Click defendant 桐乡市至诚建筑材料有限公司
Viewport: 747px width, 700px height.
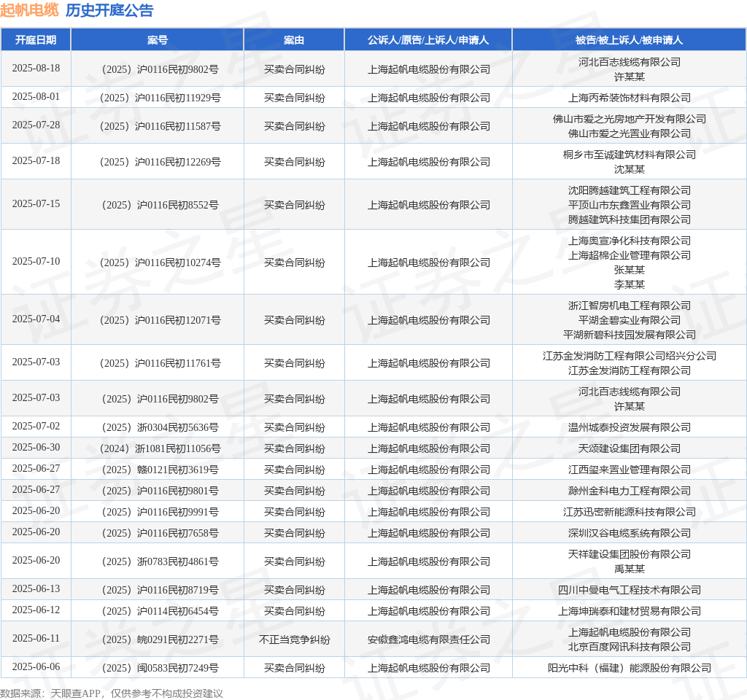pyautogui.click(x=630, y=155)
